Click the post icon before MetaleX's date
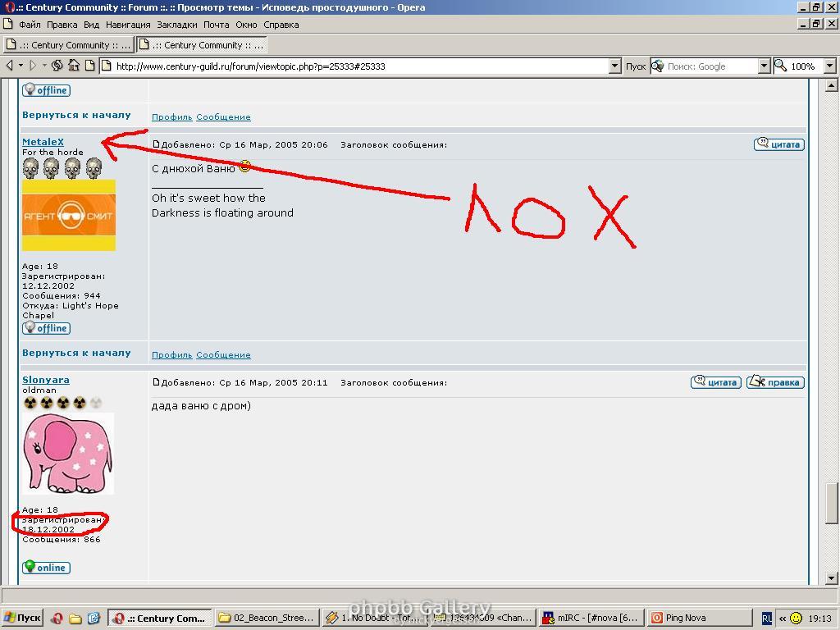This screenshot has height=630, width=840. pos(156,145)
